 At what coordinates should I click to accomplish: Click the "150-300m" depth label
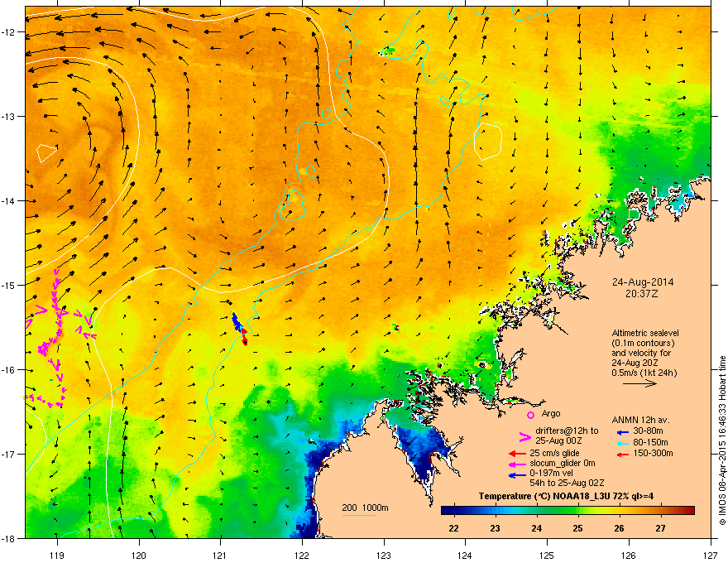point(653,453)
